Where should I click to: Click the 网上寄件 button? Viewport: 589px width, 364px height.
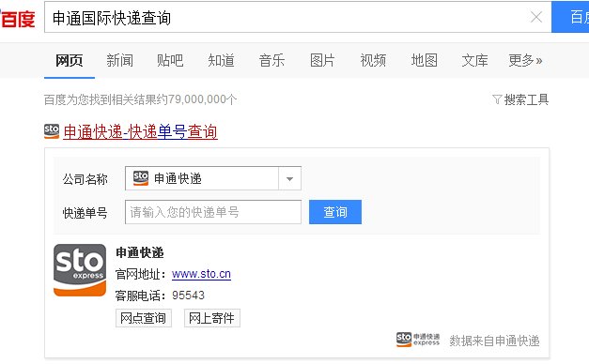tap(212, 318)
